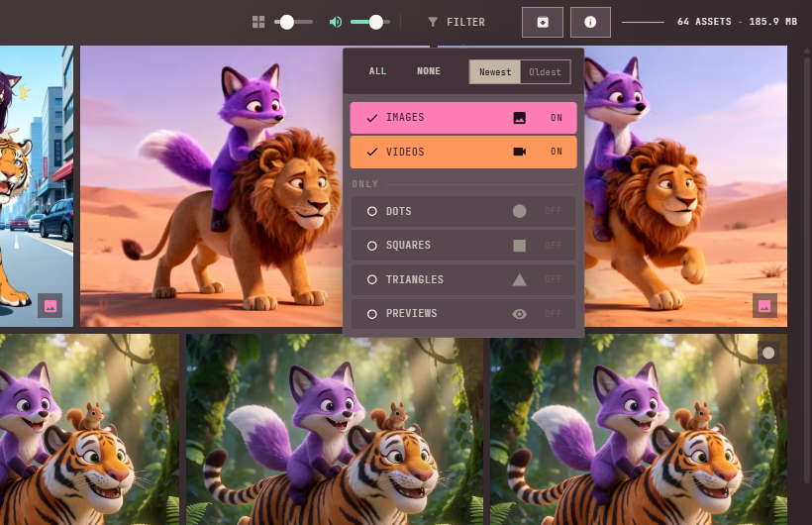The image size is (812, 525).
Task: Open the middle jungle fox-on-tiger image
Action: (x=335, y=429)
